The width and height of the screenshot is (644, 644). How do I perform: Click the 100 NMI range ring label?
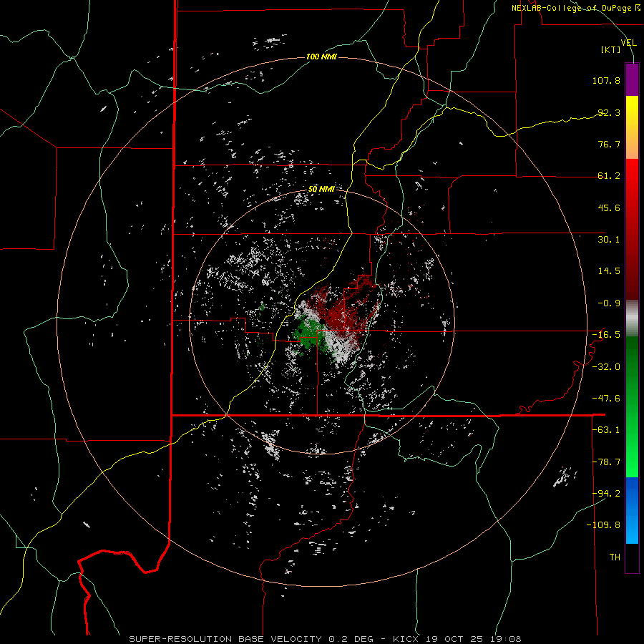pos(321,57)
